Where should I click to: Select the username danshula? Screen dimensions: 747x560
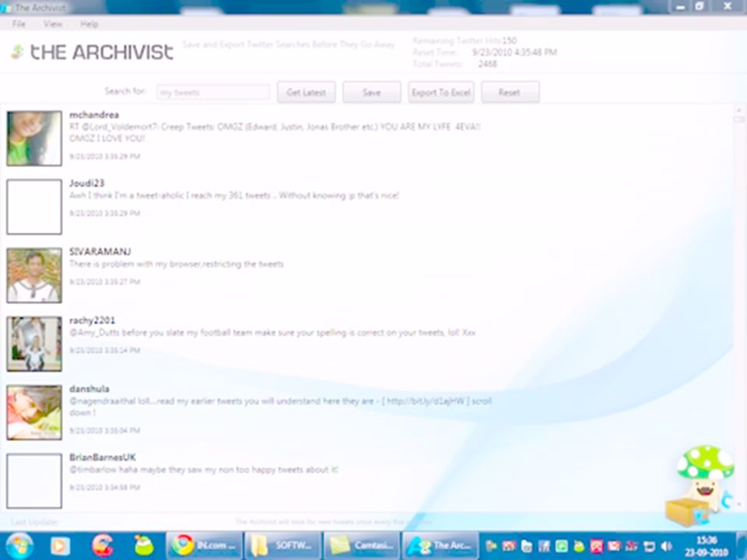[89, 389]
